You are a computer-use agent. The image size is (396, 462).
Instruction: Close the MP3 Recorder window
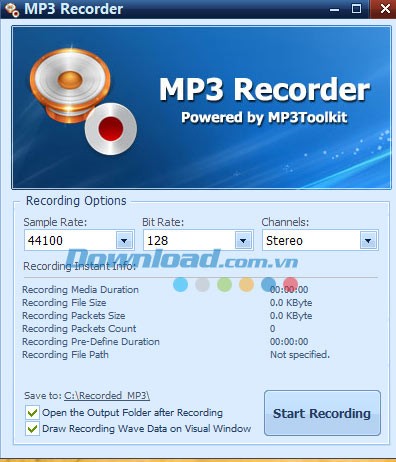click(384, 9)
